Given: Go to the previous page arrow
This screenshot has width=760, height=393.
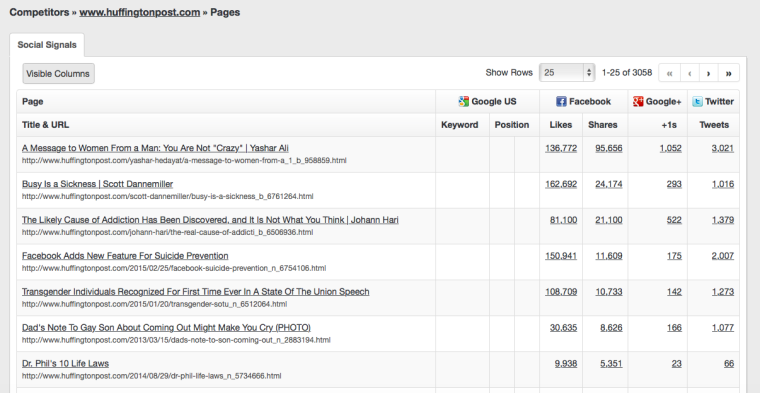Looking at the screenshot, I should pyautogui.click(x=689, y=73).
